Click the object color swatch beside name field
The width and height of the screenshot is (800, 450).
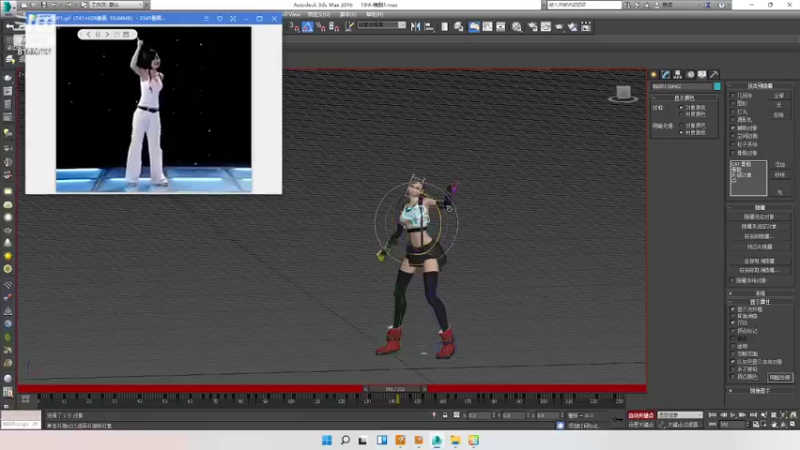[x=717, y=86]
